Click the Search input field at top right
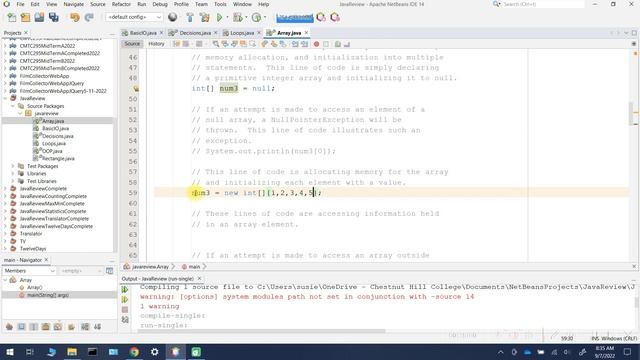 543,4
